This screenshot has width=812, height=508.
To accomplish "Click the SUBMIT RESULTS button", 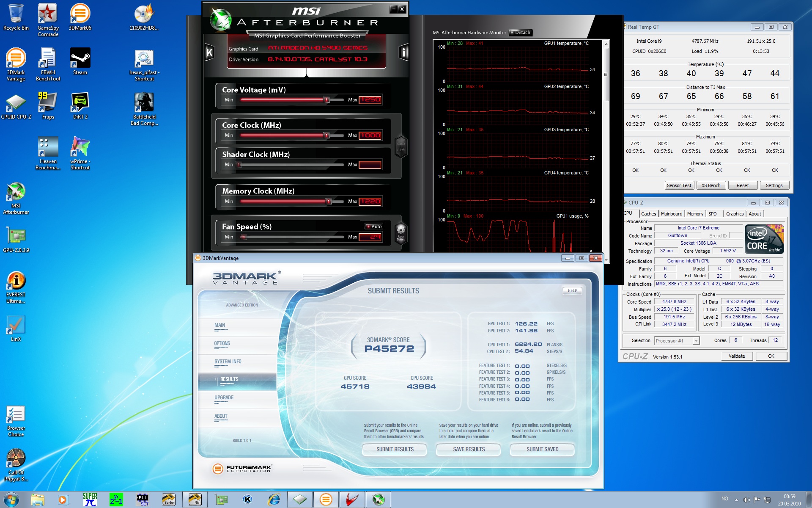I will point(395,450).
